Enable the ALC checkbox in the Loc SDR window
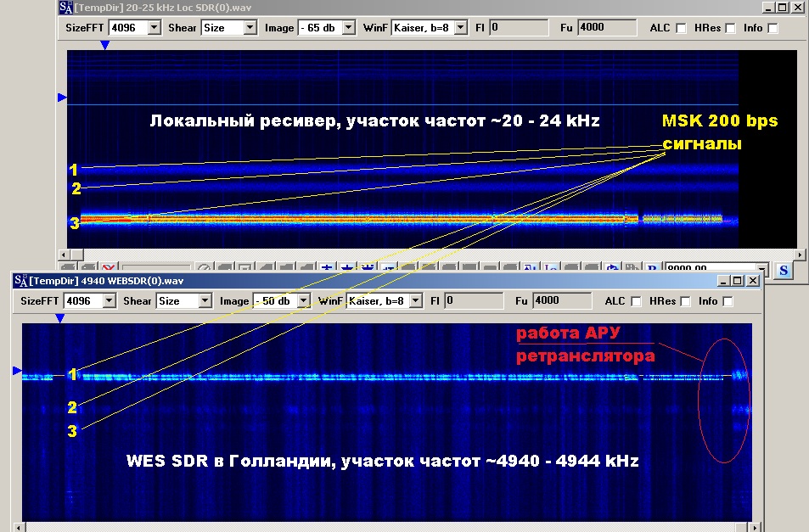 [x=681, y=28]
